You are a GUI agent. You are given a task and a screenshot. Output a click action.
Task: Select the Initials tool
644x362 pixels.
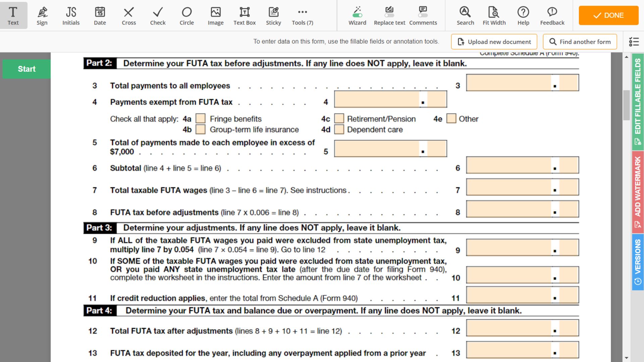coord(70,15)
